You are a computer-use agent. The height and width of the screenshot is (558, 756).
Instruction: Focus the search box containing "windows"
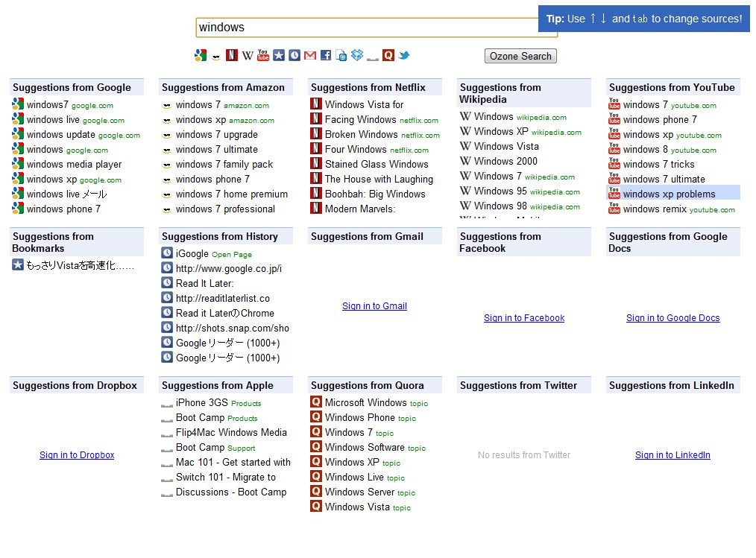[377, 28]
